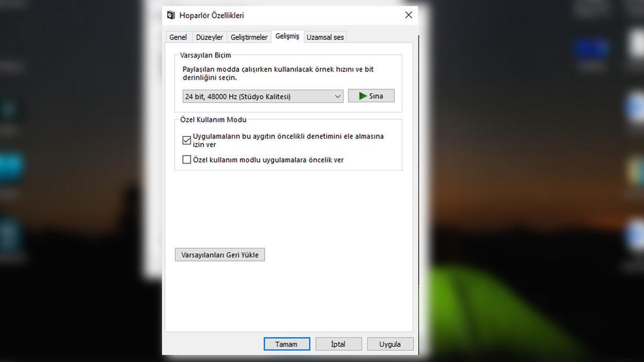
Task: Confirm settings with the Tamam button
Action: [287, 344]
